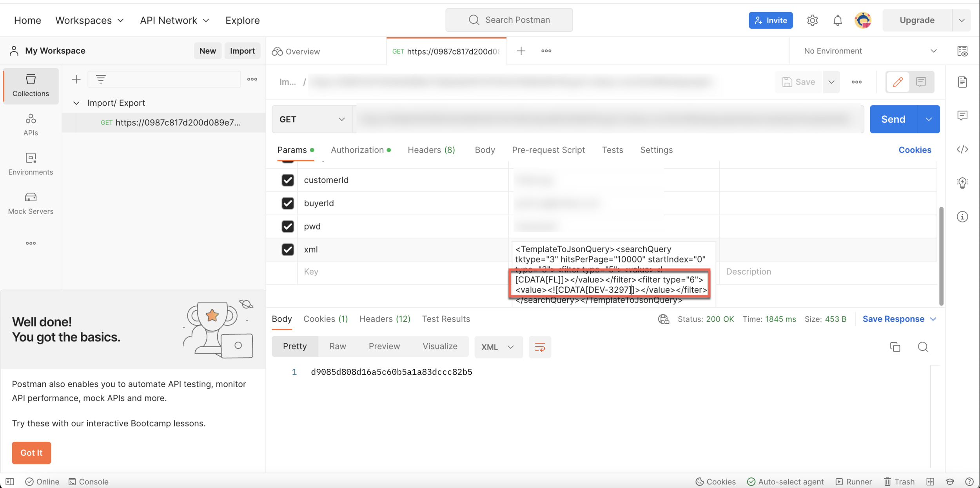The height and width of the screenshot is (488, 980).
Task: Open the GET method dropdown
Action: 312,119
